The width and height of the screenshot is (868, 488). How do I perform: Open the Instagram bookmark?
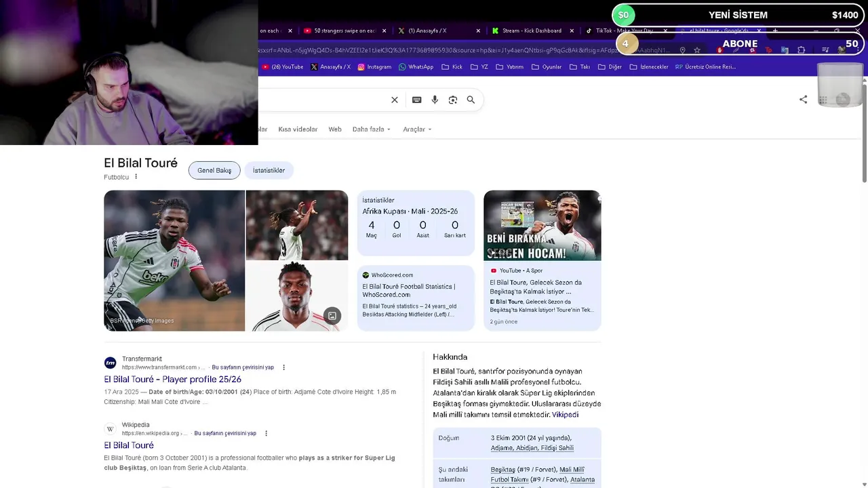pos(374,67)
